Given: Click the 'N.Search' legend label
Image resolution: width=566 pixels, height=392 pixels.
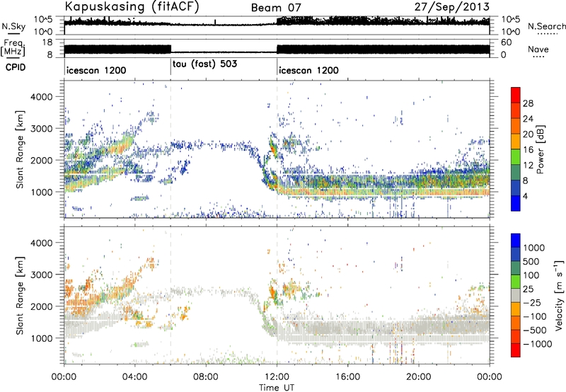Looking at the screenshot, I should [x=546, y=26].
